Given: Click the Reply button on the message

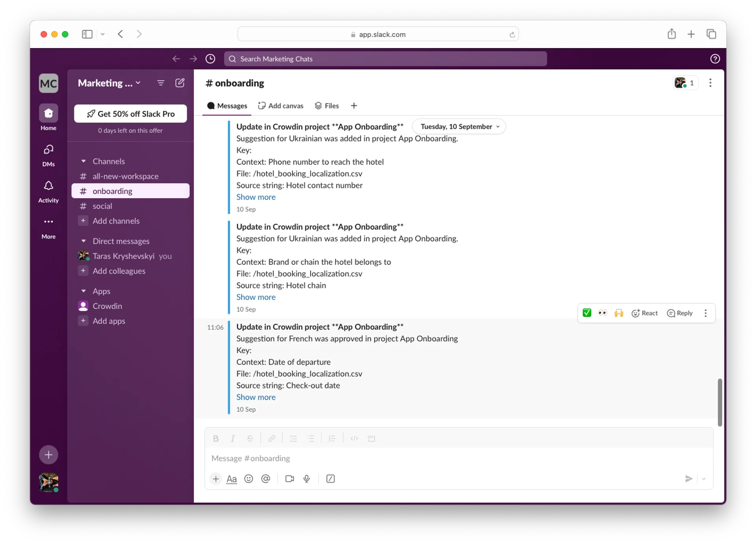Looking at the screenshot, I should pyautogui.click(x=680, y=313).
